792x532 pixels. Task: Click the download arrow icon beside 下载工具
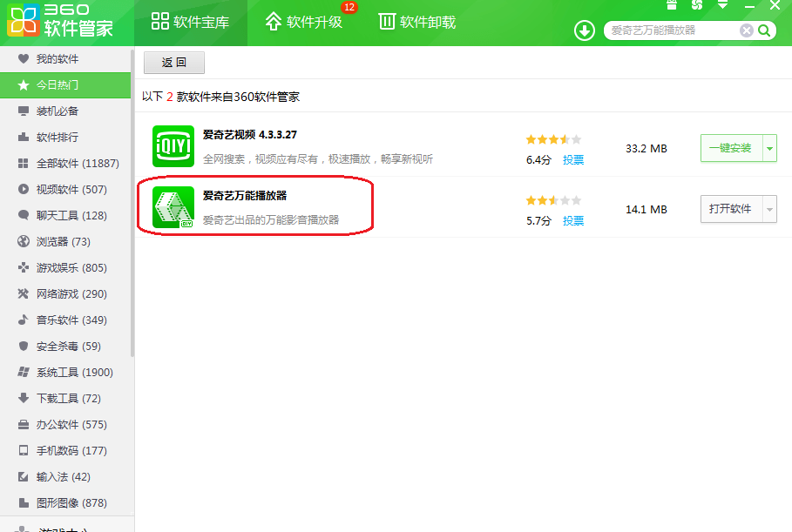pyautogui.click(x=24, y=398)
